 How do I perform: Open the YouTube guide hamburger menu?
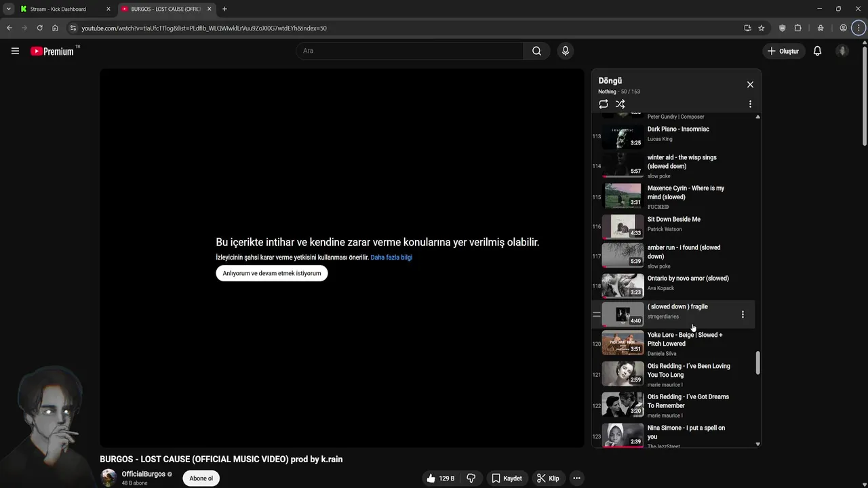15,51
